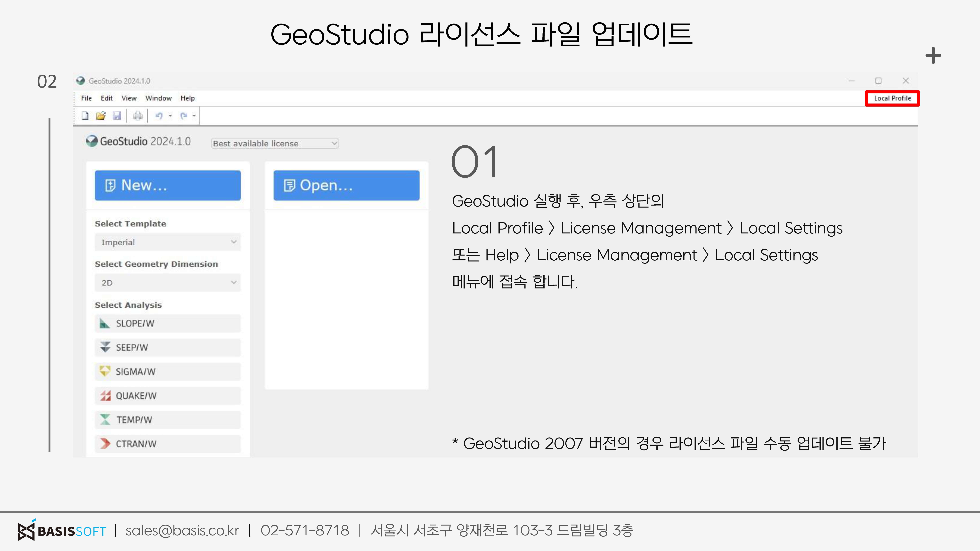The image size is (980, 551).
Task: Click the Redo arrow icon
Action: (x=184, y=116)
